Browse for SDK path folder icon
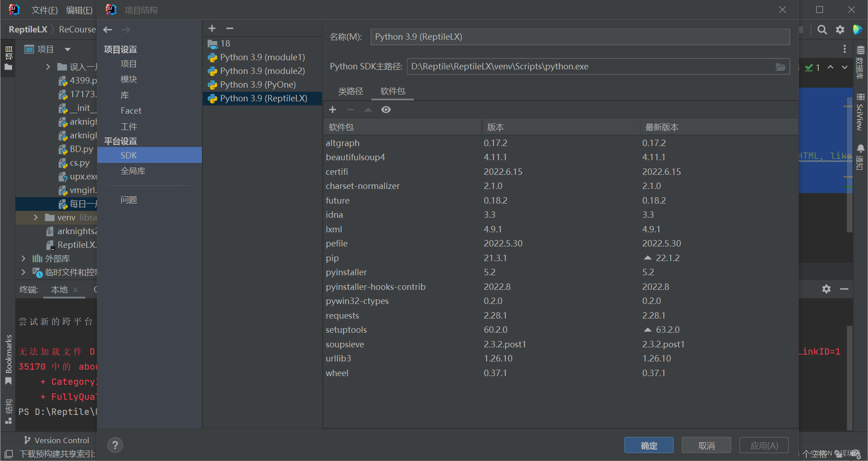The width and height of the screenshot is (868, 461). click(781, 67)
